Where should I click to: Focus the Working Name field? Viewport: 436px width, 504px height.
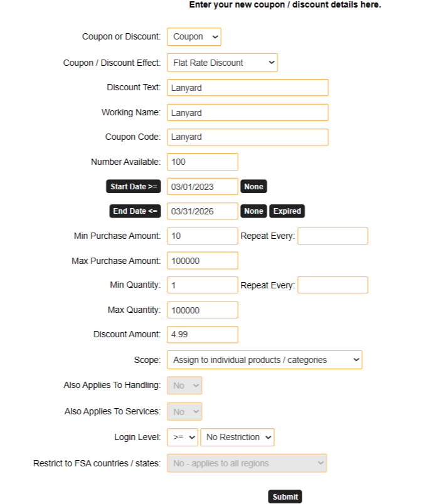tap(247, 113)
